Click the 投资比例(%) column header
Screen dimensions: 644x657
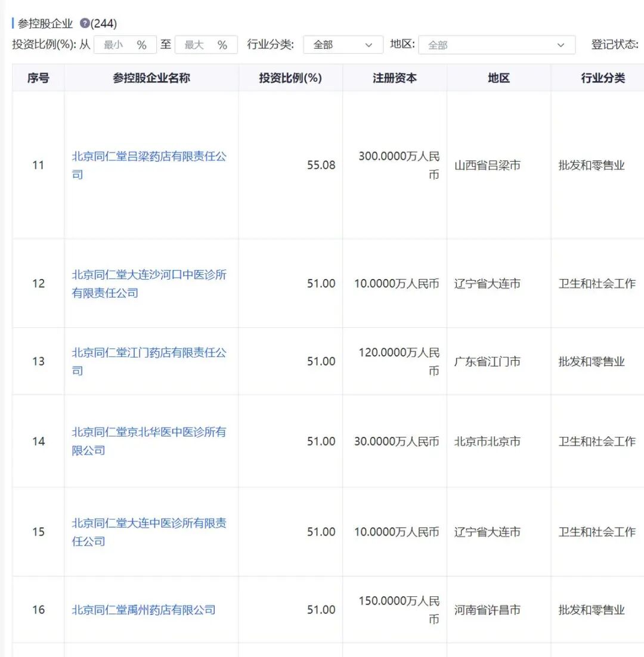pyautogui.click(x=290, y=78)
